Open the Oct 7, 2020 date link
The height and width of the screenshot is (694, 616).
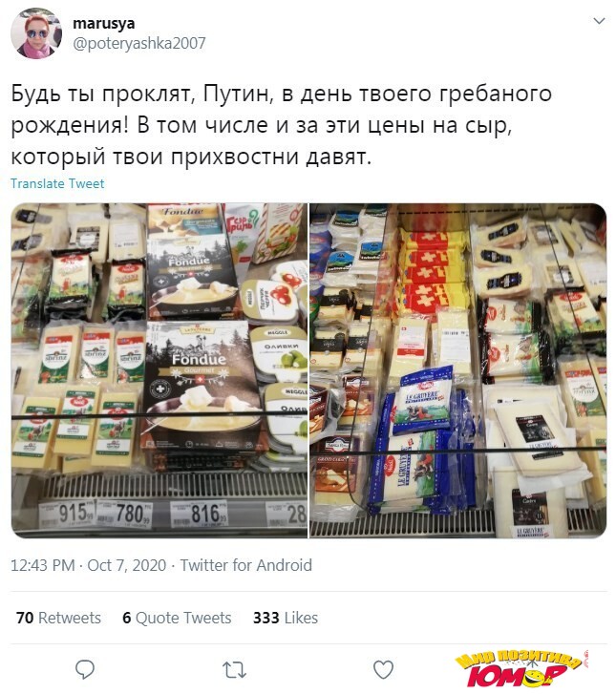pyautogui.click(x=127, y=565)
